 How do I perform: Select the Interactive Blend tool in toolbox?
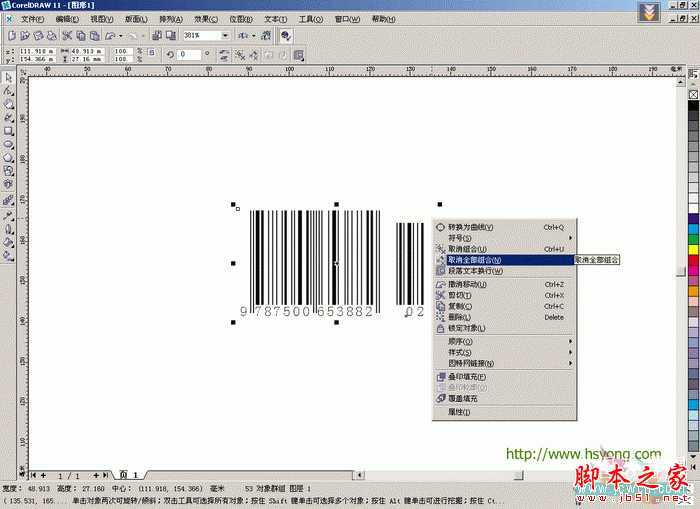point(8,201)
